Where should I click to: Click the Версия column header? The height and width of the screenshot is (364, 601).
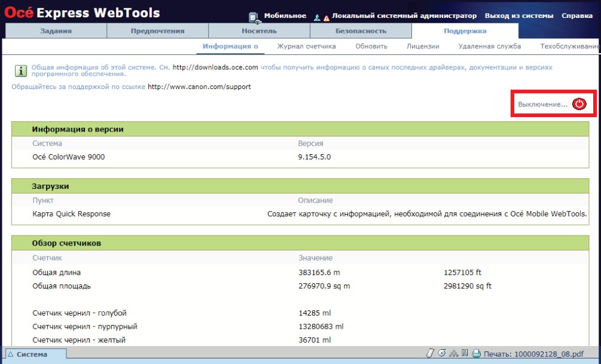[310, 143]
